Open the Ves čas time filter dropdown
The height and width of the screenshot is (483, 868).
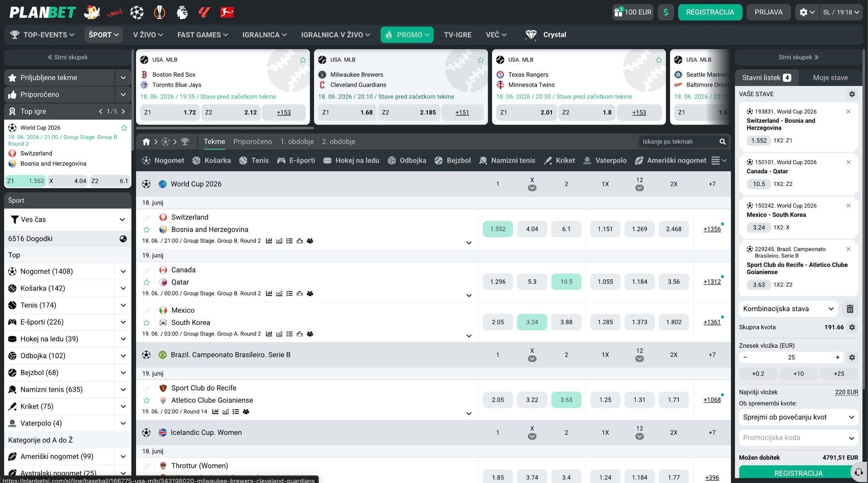click(x=68, y=219)
